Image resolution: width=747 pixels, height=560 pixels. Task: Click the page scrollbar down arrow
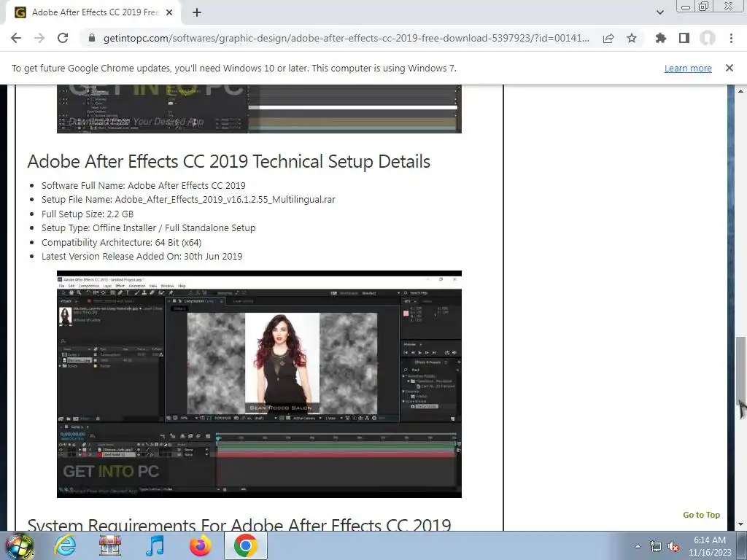point(741,525)
